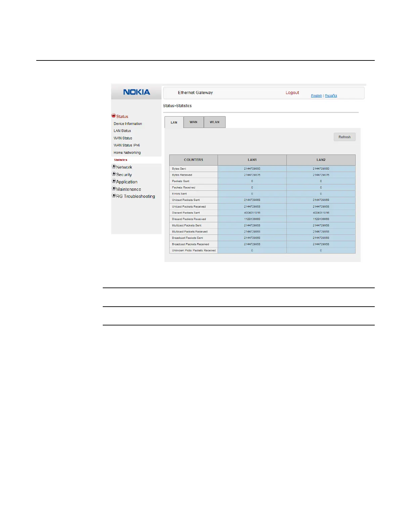
Task: Select Unknown Proto Packets Received row label
Action: [194, 251]
